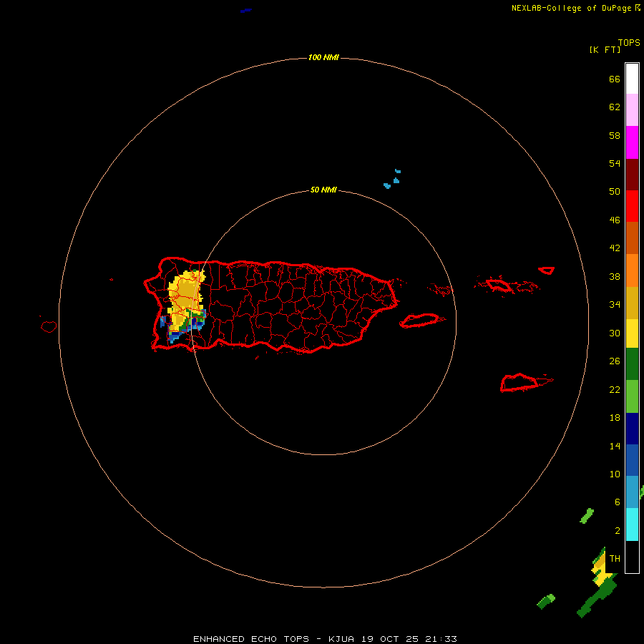Viewport: 644px width, 644px height.
Task: Click the small dark blue echo at top edge
Action: coord(246,10)
